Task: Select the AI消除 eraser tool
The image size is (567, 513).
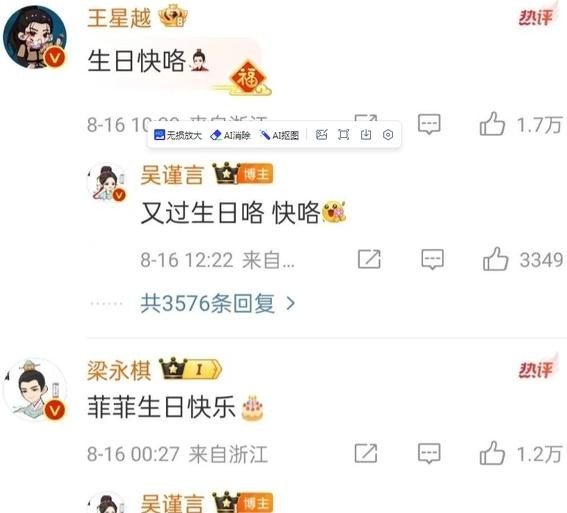Action: (230, 135)
